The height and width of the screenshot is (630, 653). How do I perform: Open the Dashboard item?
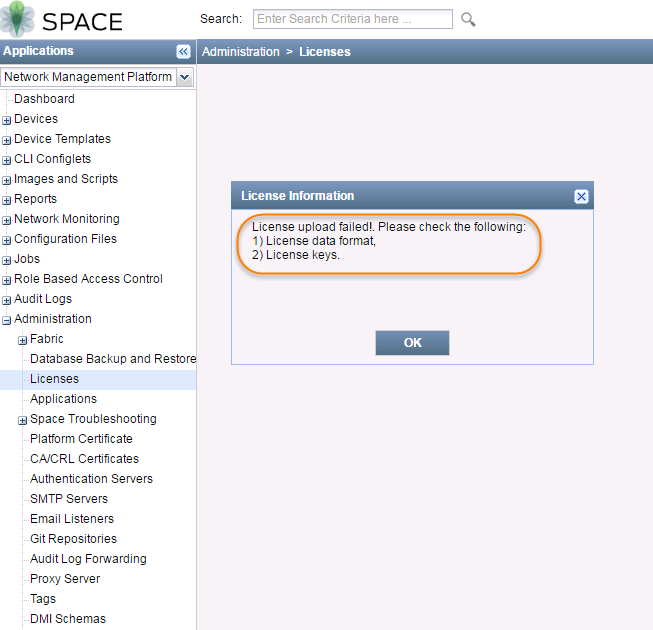44,99
